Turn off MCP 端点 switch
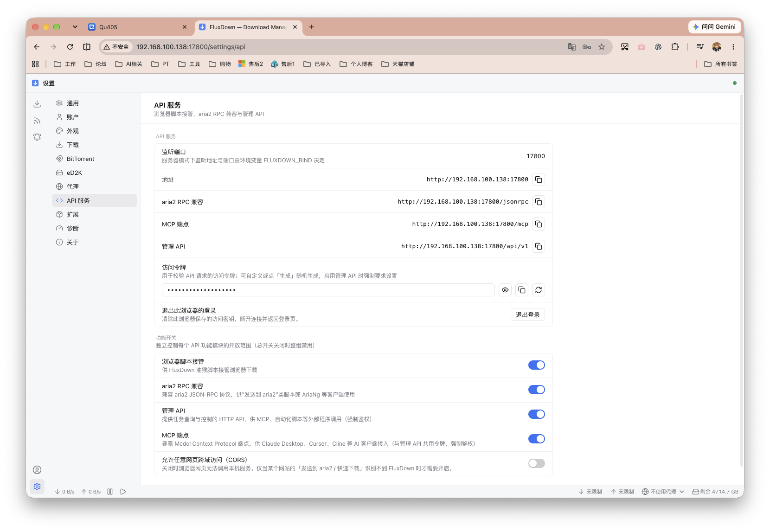Image resolution: width=770 pixels, height=532 pixels. (x=537, y=439)
